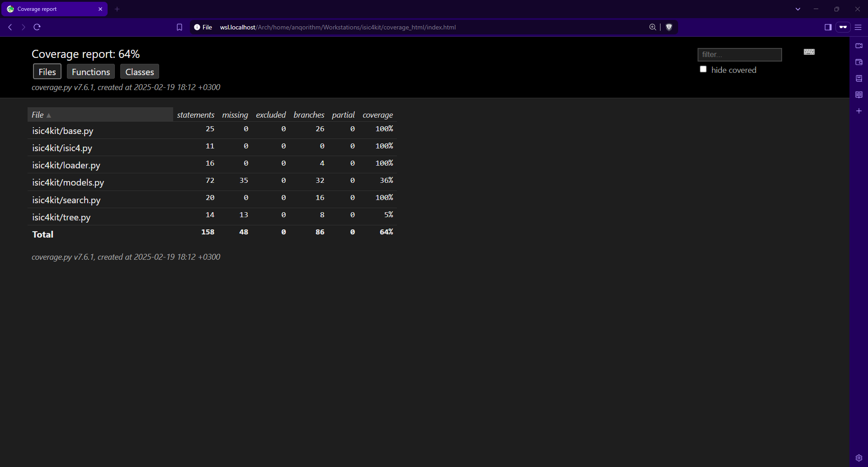Expand the tab search dropdown chevron
868x467 pixels.
pyautogui.click(x=798, y=9)
